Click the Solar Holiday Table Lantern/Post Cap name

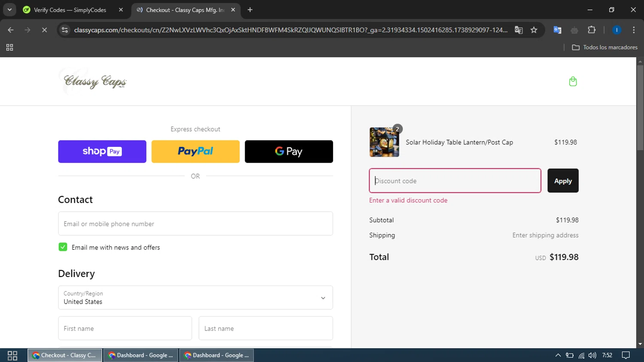(x=459, y=142)
